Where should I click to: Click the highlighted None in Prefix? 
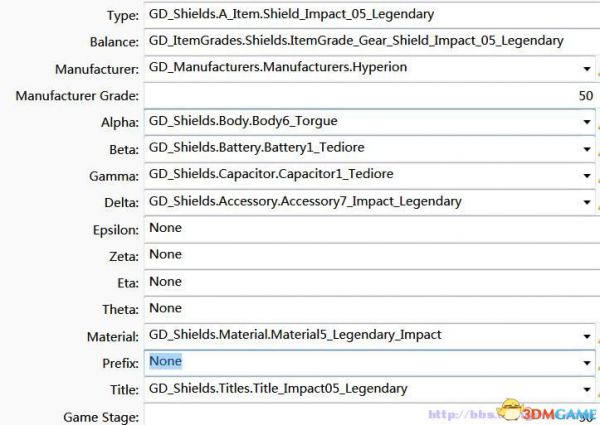(x=165, y=361)
